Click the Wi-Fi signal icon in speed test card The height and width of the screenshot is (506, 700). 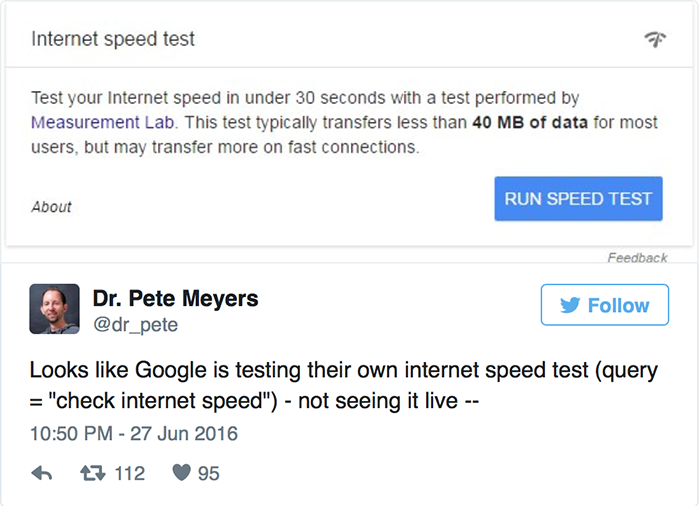[x=656, y=40]
